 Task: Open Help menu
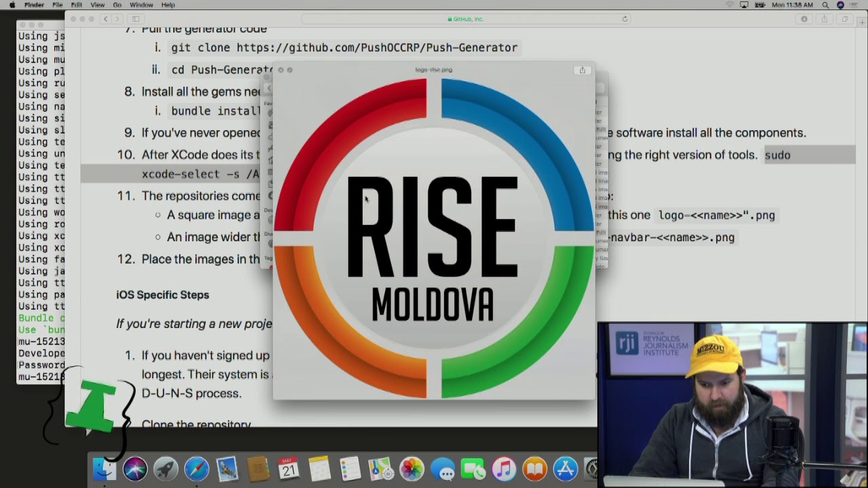tap(168, 5)
